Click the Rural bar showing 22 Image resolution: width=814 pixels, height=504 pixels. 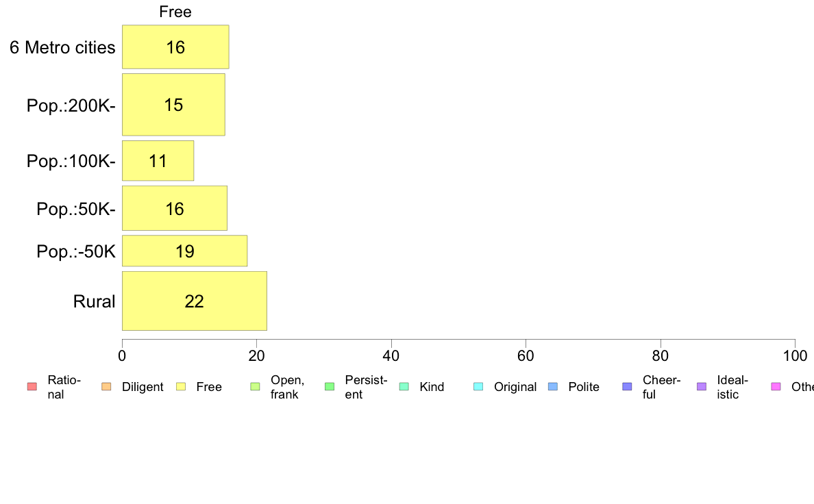[194, 301]
